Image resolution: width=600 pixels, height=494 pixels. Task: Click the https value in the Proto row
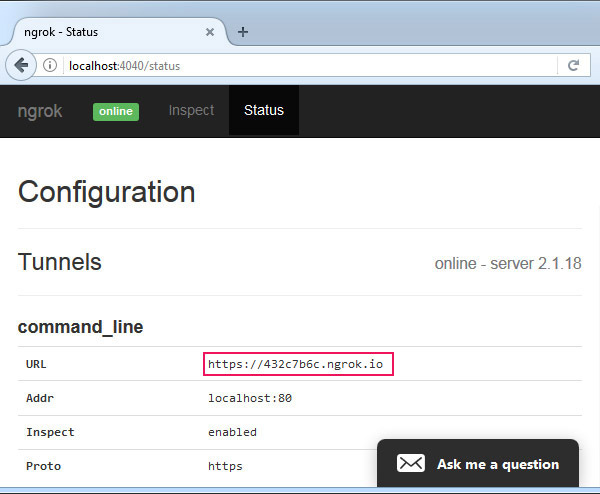pyautogui.click(x=225, y=466)
